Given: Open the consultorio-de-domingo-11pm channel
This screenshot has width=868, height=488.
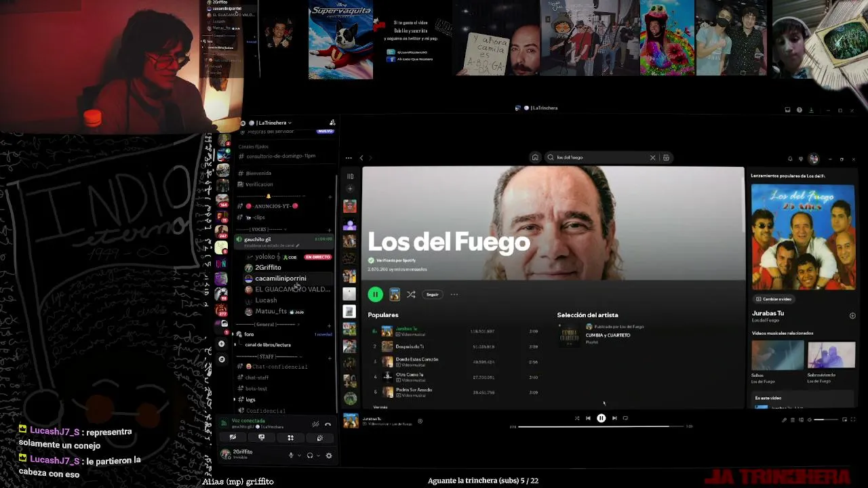Looking at the screenshot, I should click(279, 156).
